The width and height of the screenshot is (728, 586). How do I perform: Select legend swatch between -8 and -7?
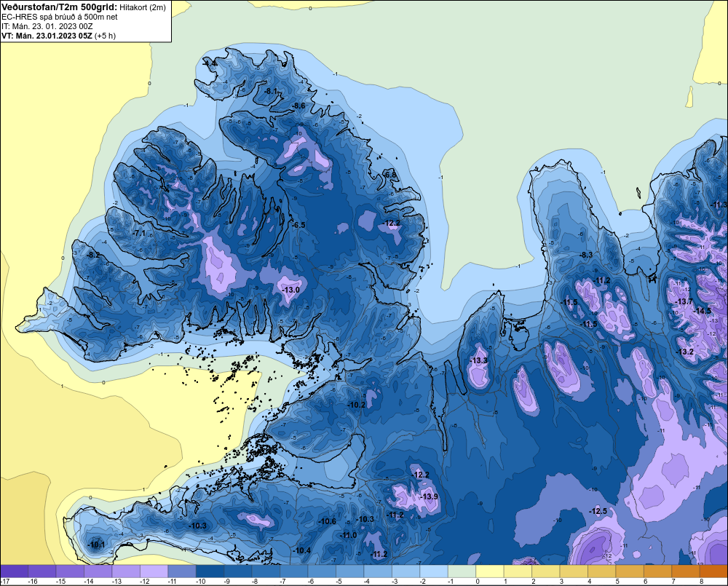(266, 571)
